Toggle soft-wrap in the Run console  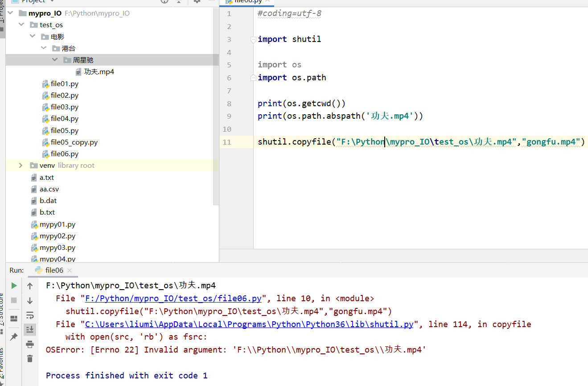point(30,315)
